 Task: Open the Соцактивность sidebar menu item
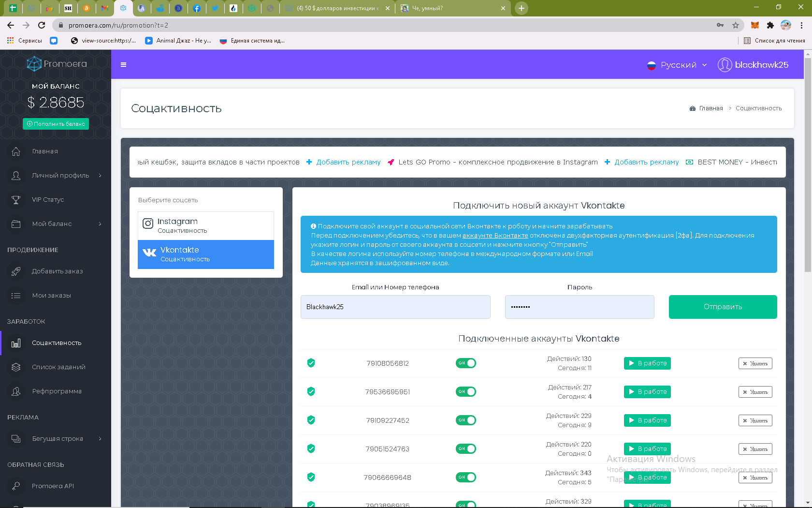(56, 343)
